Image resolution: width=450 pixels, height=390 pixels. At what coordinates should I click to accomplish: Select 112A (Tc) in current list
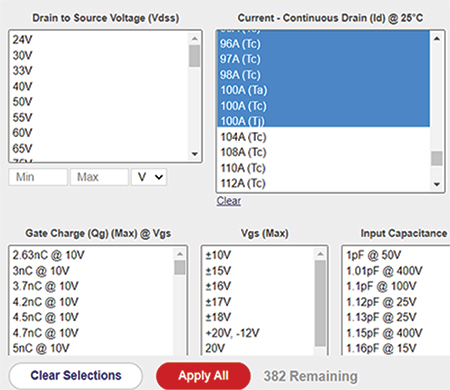click(323, 183)
